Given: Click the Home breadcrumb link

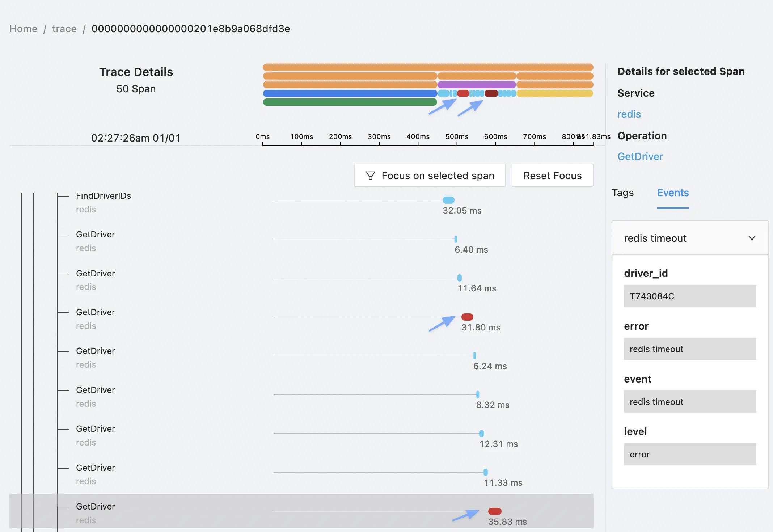Looking at the screenshot, I should (x=24, y=29).
